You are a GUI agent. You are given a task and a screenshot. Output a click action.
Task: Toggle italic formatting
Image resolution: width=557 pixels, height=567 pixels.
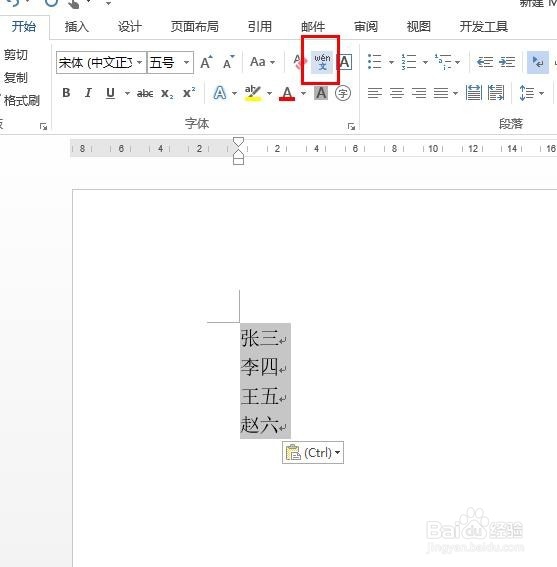[88, 93]
